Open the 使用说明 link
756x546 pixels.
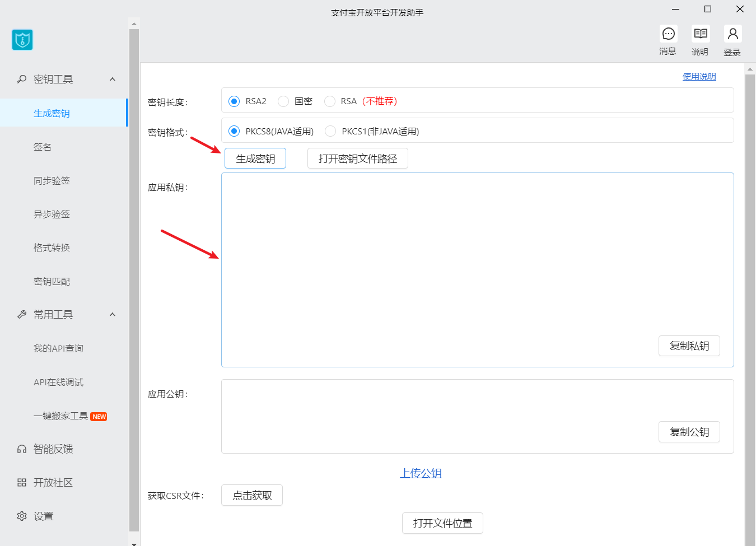click(x=699, y=77)
